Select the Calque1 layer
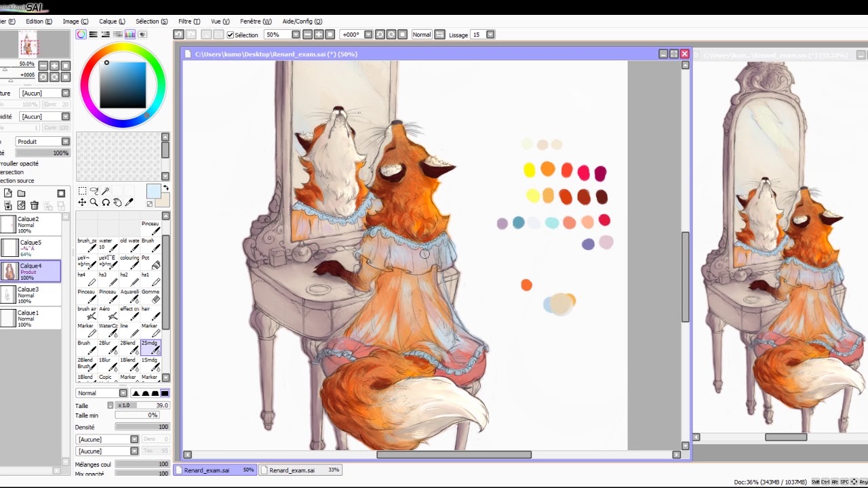The width and height of the screenshot is (868, 488). click(x=31, y=319)
